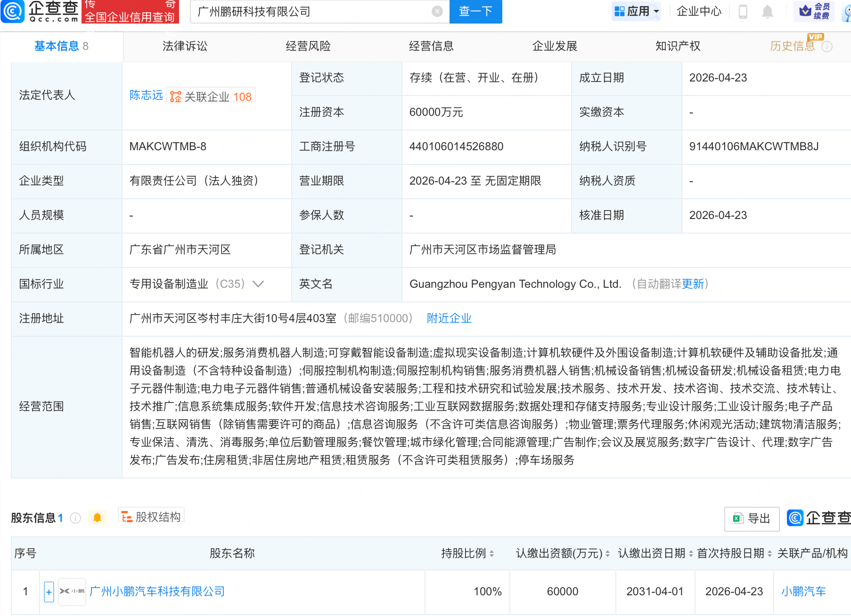Click the mobile phone icon
Image resolution: width=851 pixels, height=616 pixels.
(x=743, y=11)
